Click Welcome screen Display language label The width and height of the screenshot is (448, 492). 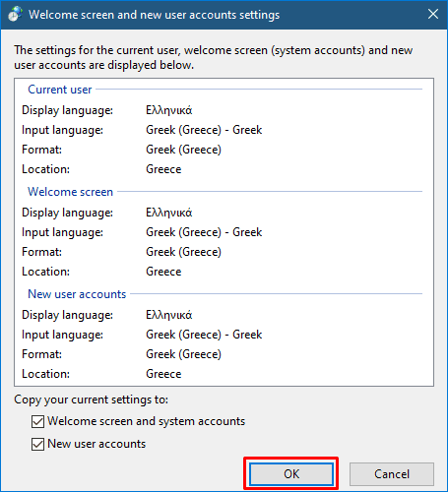click(67, 213)
